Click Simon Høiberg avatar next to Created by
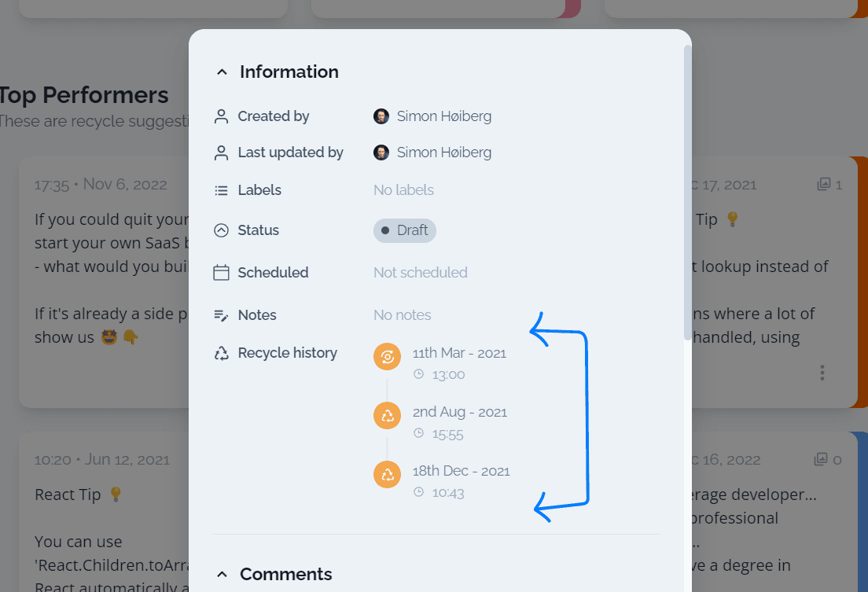 point(381,116)
